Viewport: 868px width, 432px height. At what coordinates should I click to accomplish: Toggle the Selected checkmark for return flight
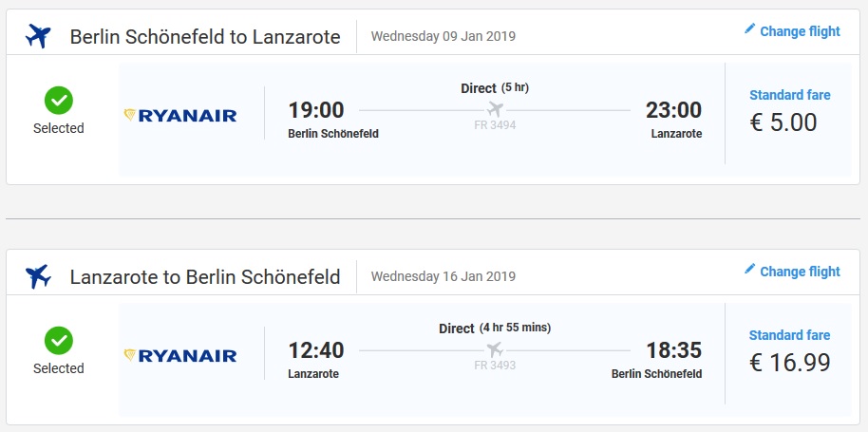coord(59,341)
